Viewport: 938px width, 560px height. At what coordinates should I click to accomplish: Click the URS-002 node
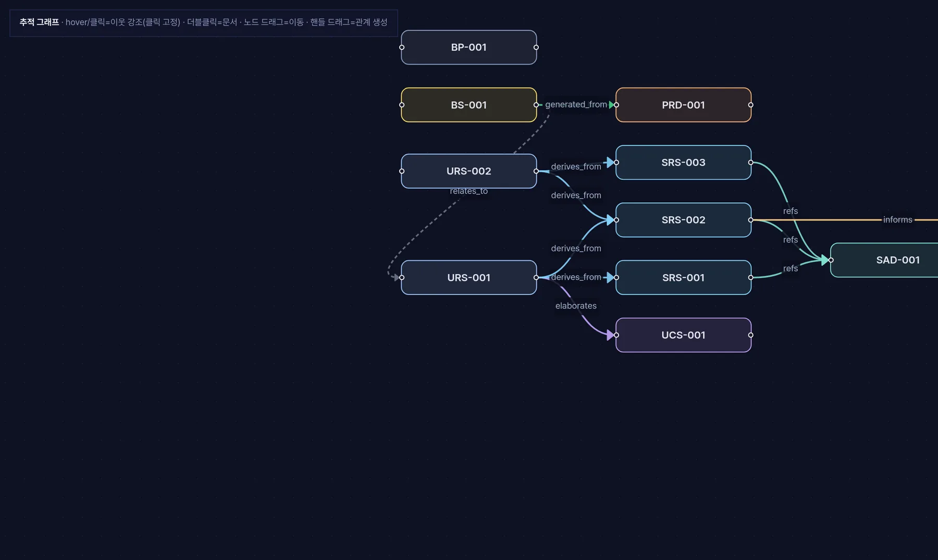click(468, 171)
